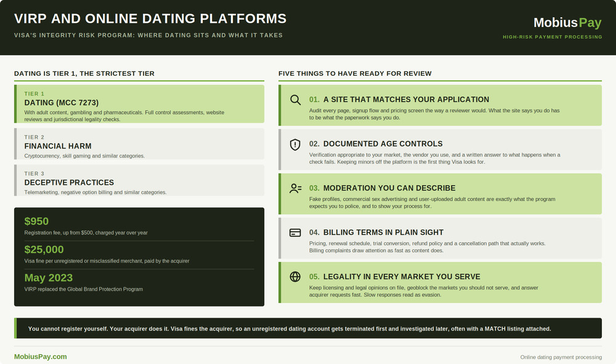Viewport: 616px width, 364px height.
Task: Click 'Visa fine per unregistered or misclassified merchant...'
Action: 107,261
